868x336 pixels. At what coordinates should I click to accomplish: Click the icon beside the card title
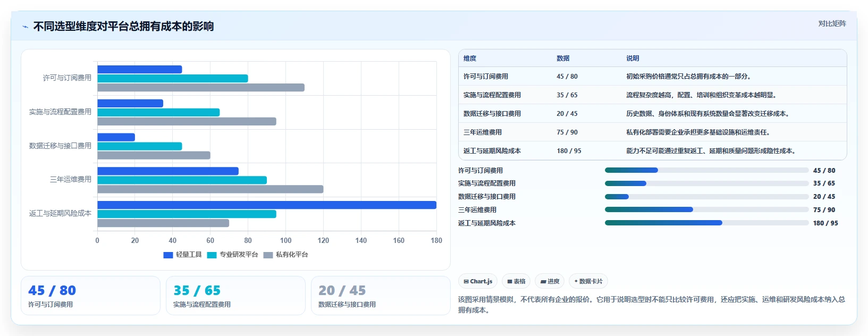[26, 27]
